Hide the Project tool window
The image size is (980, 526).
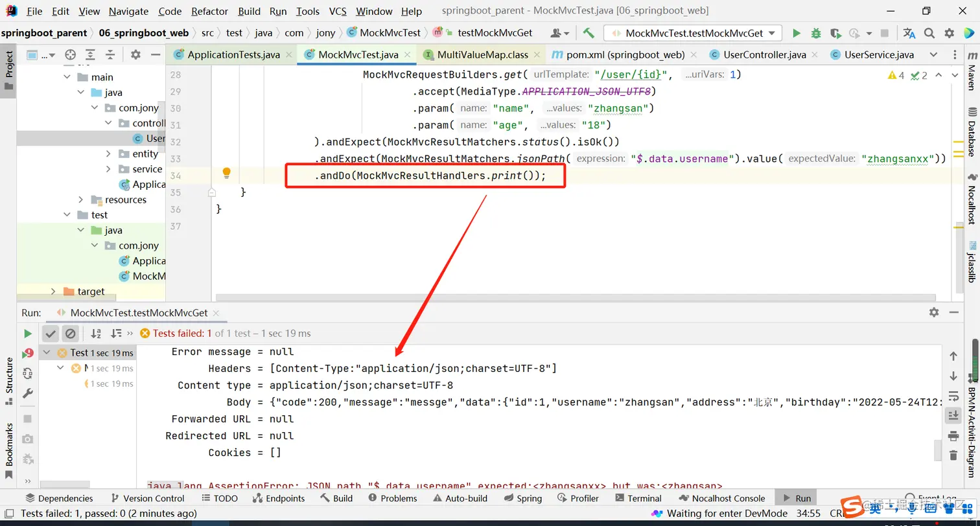pos(154,55)
